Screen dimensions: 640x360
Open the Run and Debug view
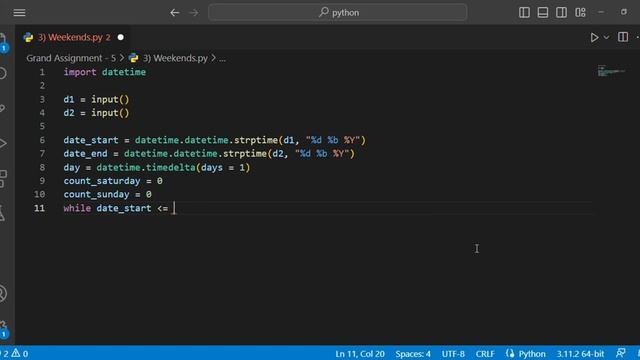[x=3, y=144]
